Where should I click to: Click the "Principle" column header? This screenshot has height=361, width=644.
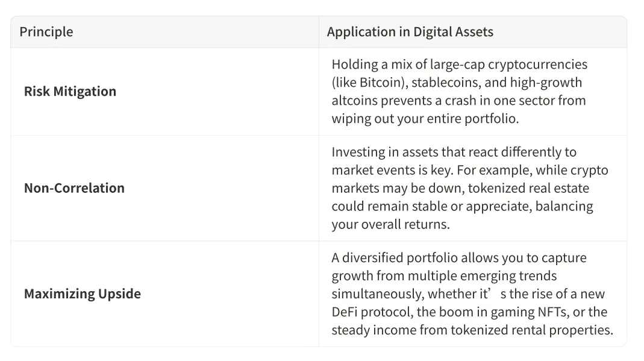[x=46, y=32]
